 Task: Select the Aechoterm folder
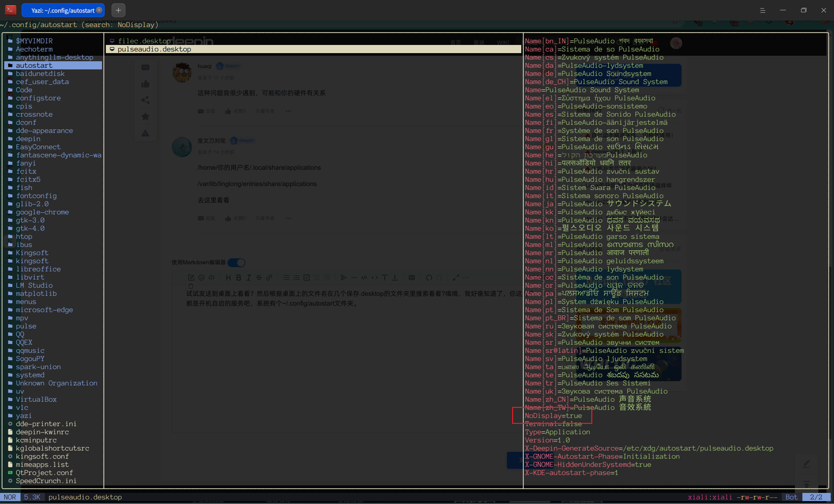pos(53,49)
